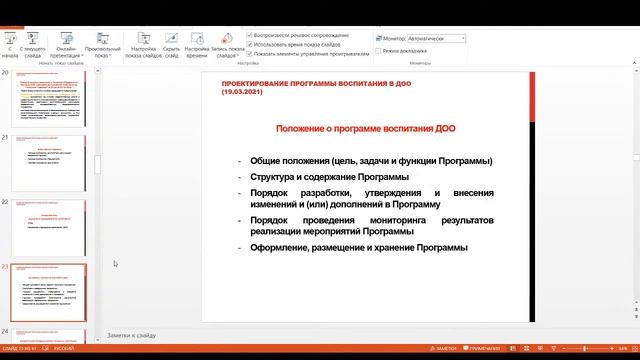Start slideshow from current slide (С текущего слайда)
This screenshot has height=360, width=640.
click(x=33, y=45)
